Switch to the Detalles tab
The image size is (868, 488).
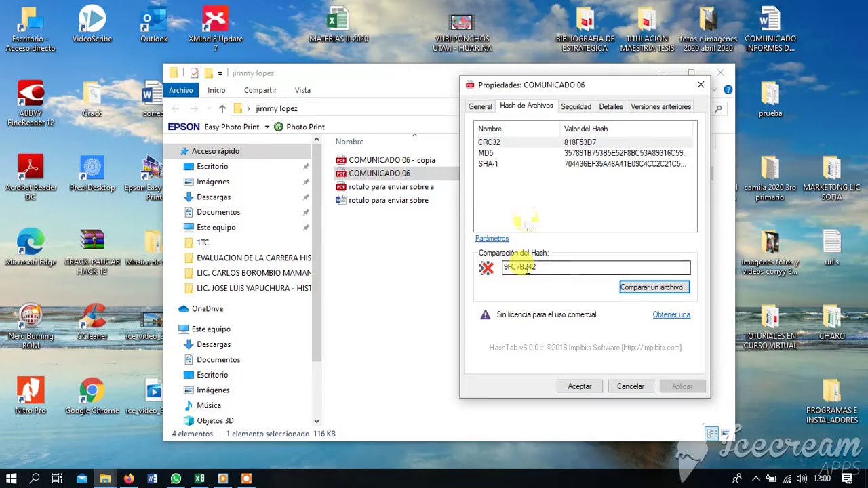[x=611, y=106]
